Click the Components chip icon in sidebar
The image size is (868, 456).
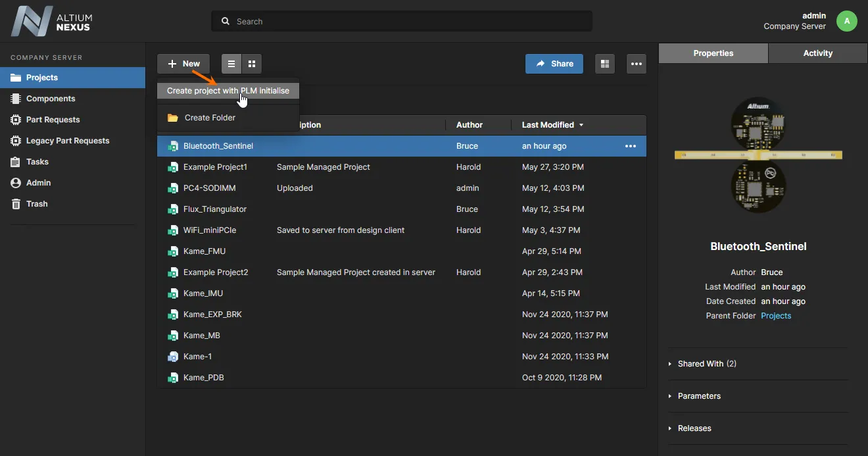click(x=16, y=99)
